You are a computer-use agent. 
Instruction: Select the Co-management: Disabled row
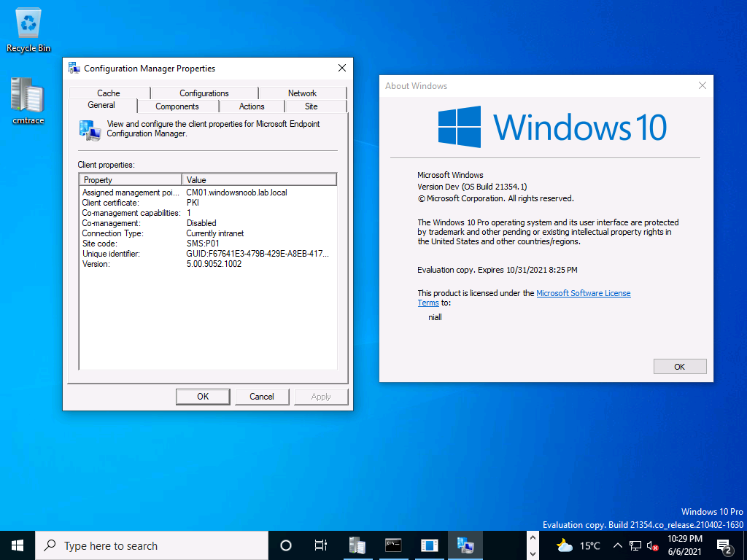coord(208,223)
